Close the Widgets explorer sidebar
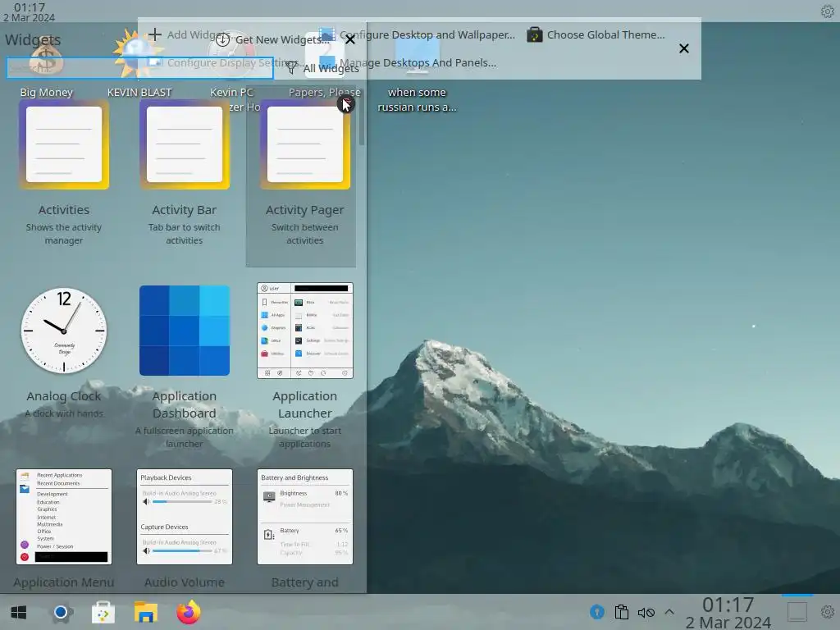 click(x=349, y=39)
